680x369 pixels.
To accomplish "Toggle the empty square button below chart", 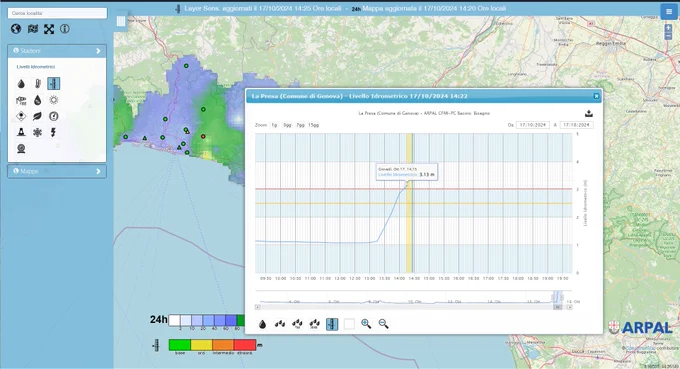I will [x=349, y=324].
